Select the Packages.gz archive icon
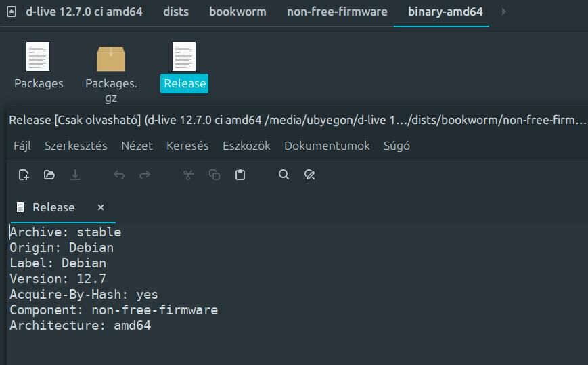 click(110, 58)
